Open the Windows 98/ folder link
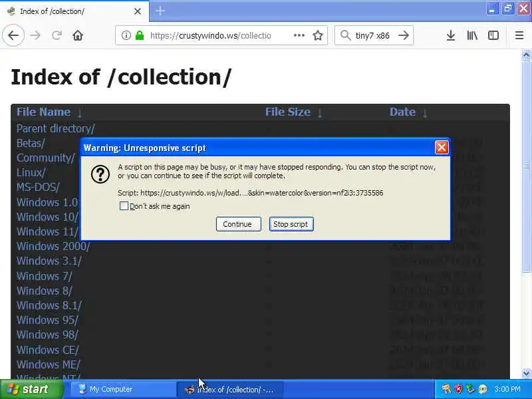 click(x=47, y=334)
